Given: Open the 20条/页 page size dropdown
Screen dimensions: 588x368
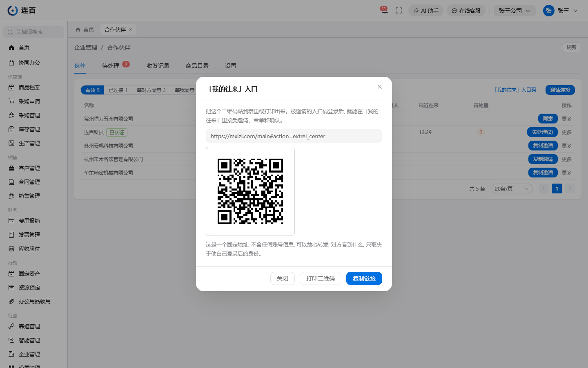Looking at the screenshot, I should 512,188.
